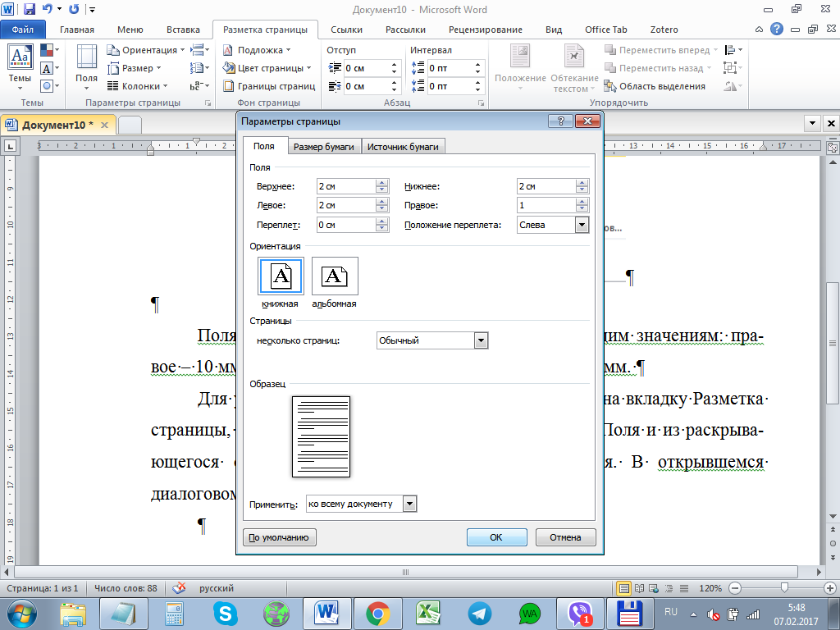This screenshot has height=630, width=840.
Task: Click the tab selector on ruler corner
Action: 10,146
